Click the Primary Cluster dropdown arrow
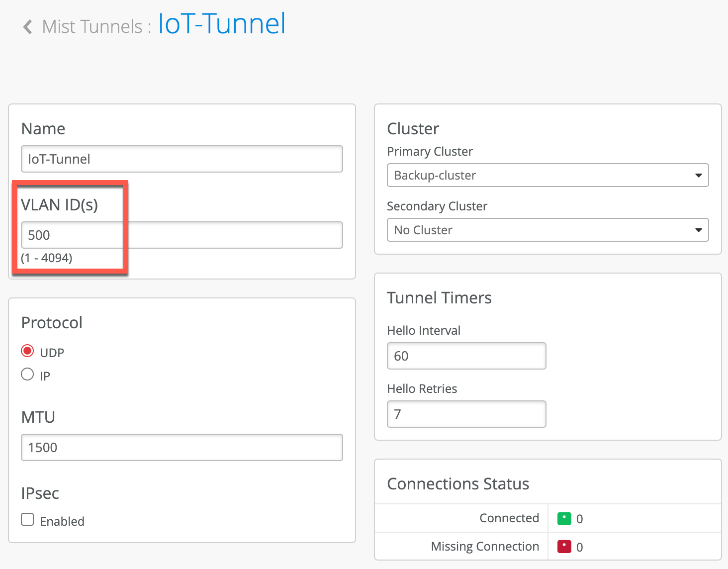The image size is (728, 569). (x=698, y=176)
